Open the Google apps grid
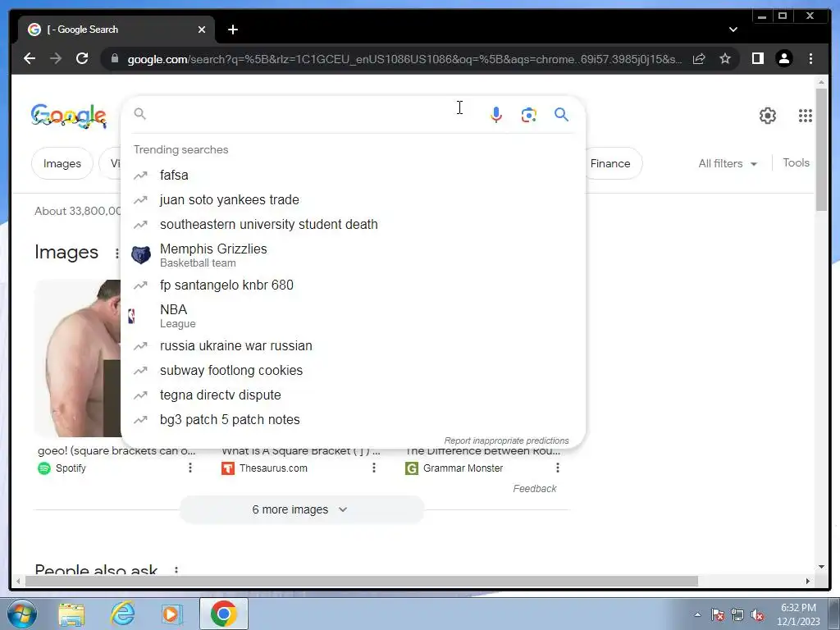This screenshot has height=630, width=840. point(806,116)
